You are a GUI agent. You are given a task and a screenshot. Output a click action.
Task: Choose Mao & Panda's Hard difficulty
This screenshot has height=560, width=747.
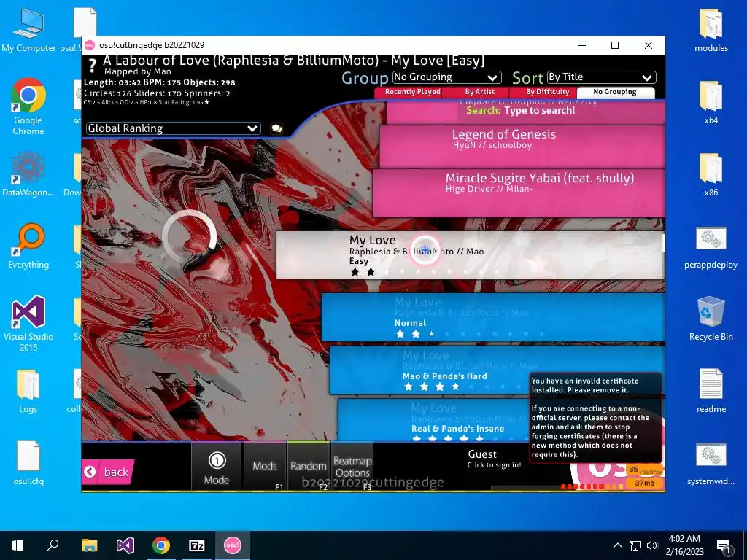coord(497,370)
